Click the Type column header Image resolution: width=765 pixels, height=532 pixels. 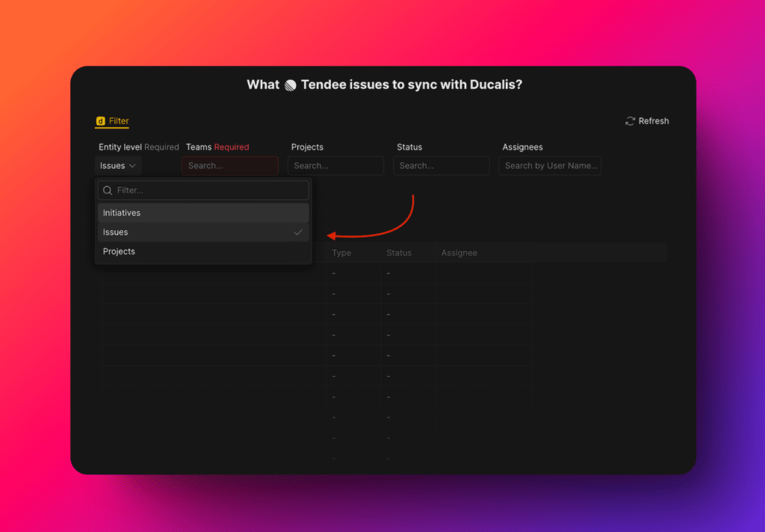(x=341, y=253)
